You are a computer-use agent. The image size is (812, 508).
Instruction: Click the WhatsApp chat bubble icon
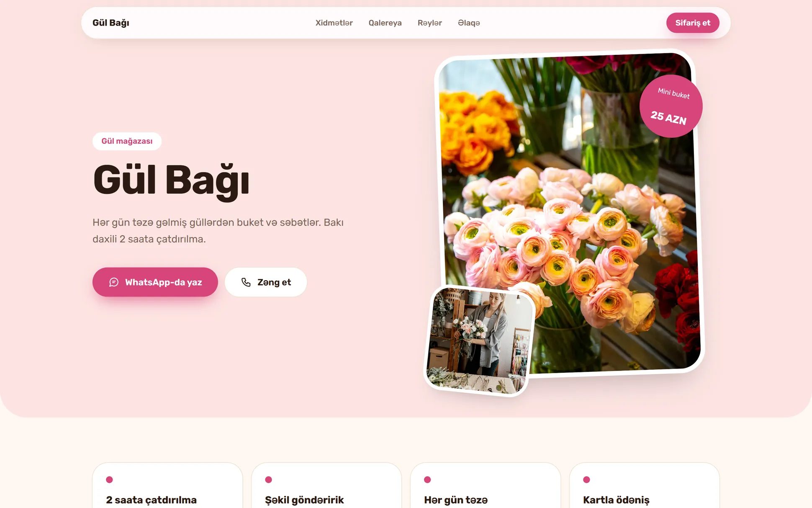point(114,282)
